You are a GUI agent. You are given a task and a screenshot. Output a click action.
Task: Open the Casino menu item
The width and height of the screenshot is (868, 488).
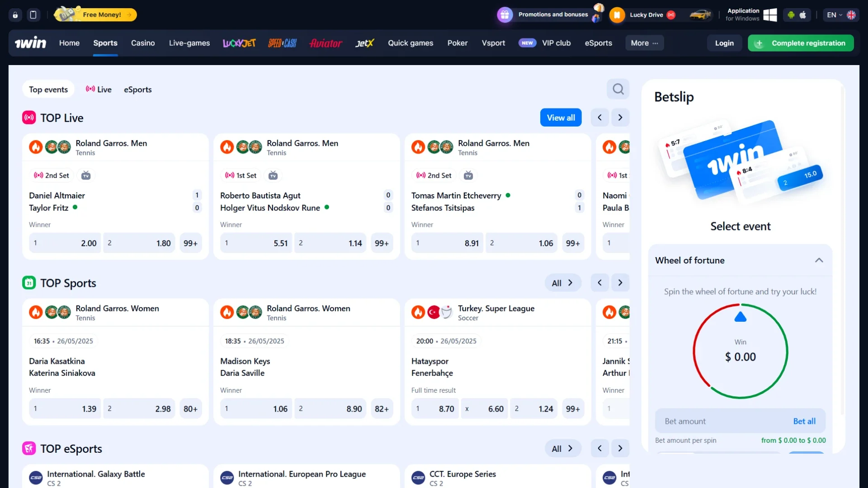point(143,43)
